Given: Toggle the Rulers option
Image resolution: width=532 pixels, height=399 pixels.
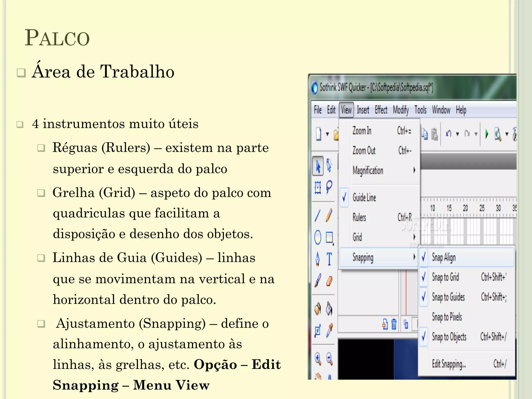Looking at the screenshot, I should coord(379,217).
